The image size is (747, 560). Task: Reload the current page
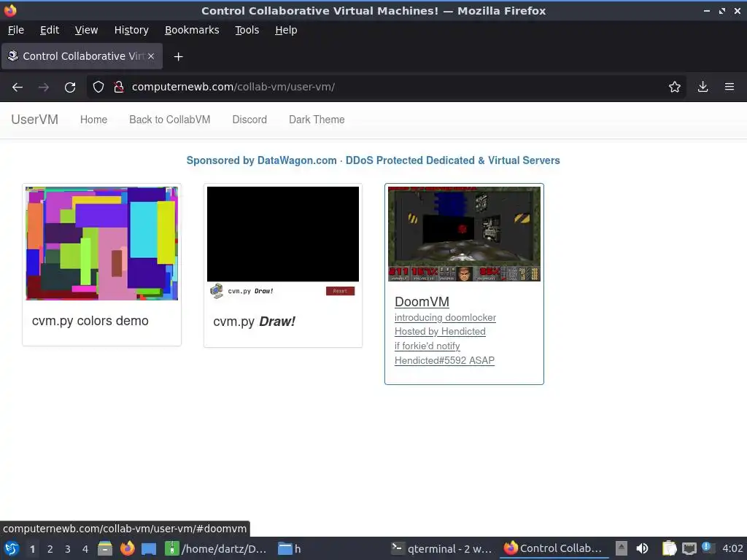coord(70,87)
